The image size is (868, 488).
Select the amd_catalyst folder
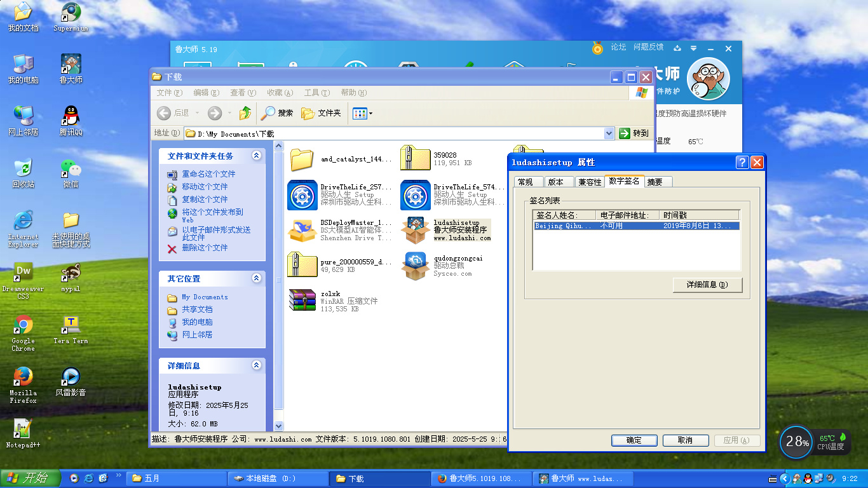[341, 159]
